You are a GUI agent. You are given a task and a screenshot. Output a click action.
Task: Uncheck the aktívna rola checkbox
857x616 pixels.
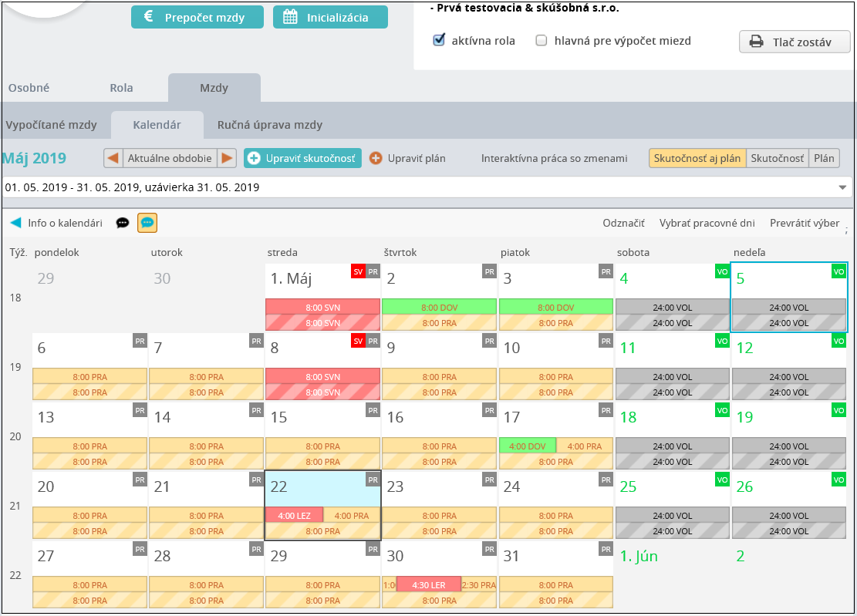[x=438, y=40]
